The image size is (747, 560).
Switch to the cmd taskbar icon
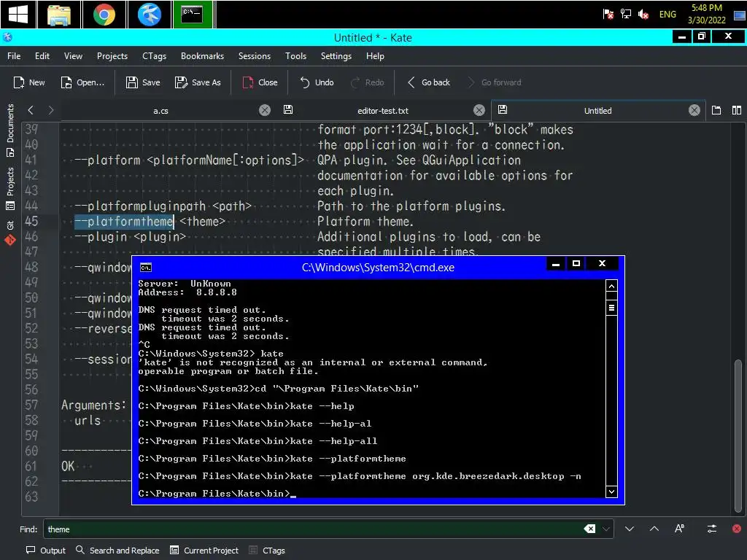(x=193, y=15)
